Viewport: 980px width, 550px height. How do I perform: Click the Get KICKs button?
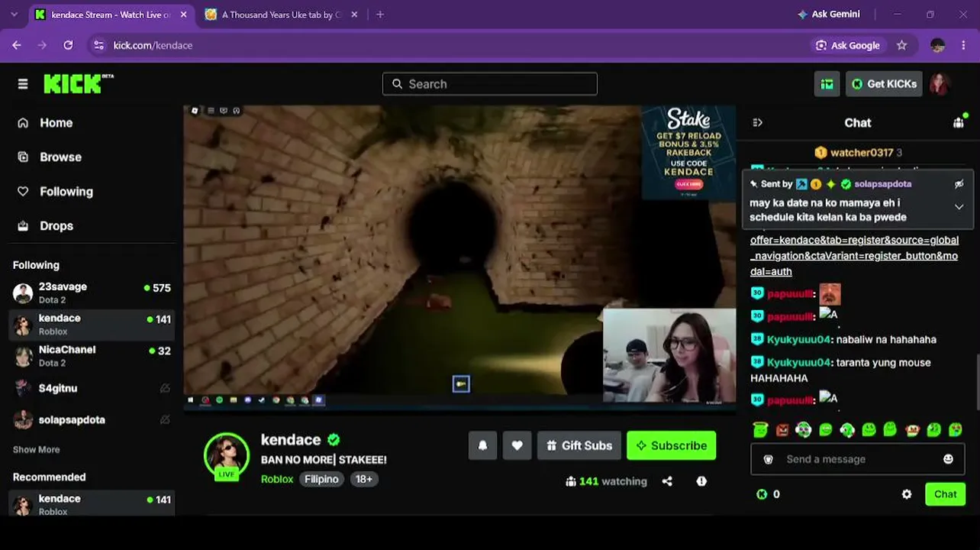[884, 84]
